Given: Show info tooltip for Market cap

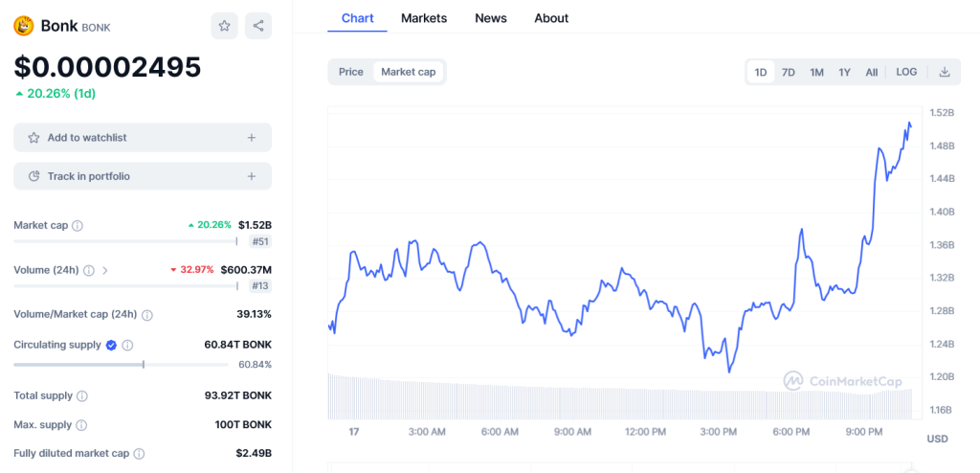Looking at the screenshot, I should pos(78,225).
